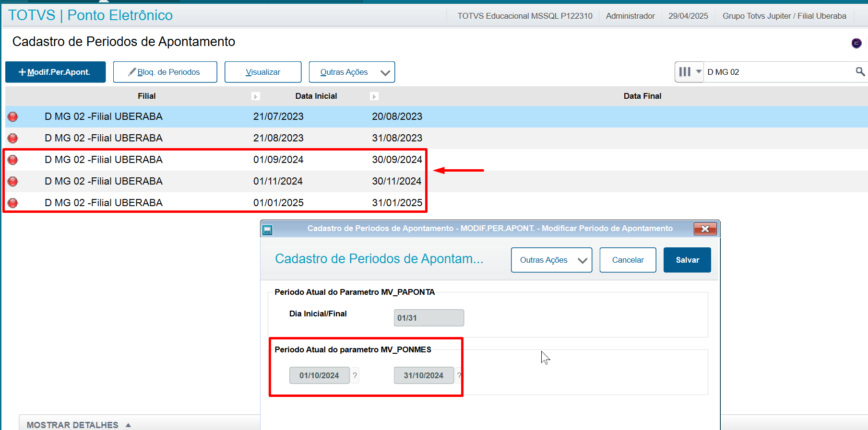
Task: Click Cancelar in the dialog
Action: coord(628,260)
